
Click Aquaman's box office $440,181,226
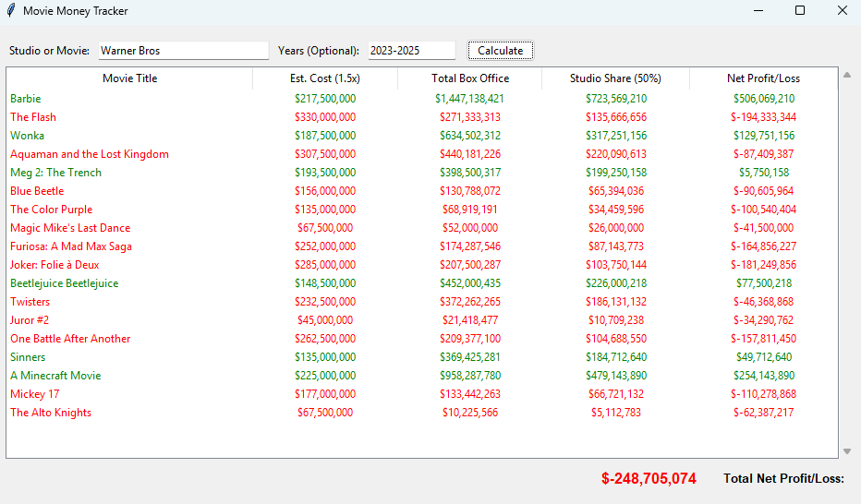470,154
